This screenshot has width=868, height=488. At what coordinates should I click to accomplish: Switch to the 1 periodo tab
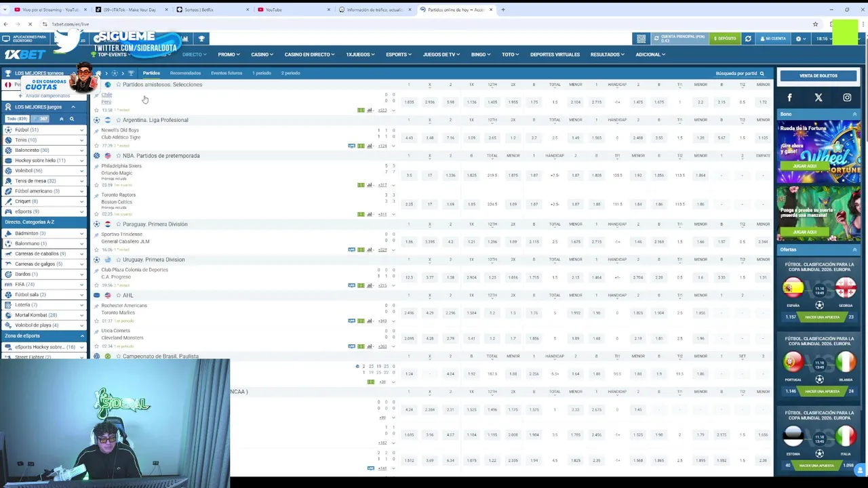pyautogui.click(x=262, y=73)
